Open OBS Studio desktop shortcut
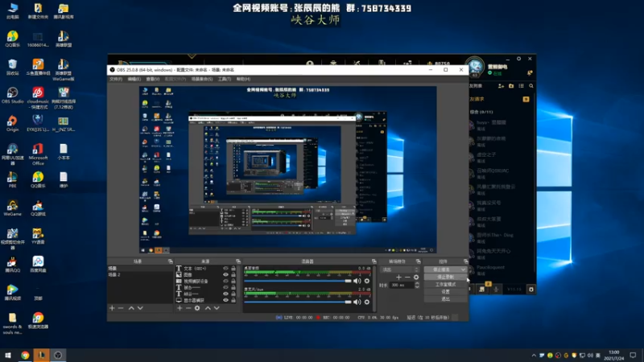The height and width of the screenshot is (362, 644). click(x=12, y=95)
